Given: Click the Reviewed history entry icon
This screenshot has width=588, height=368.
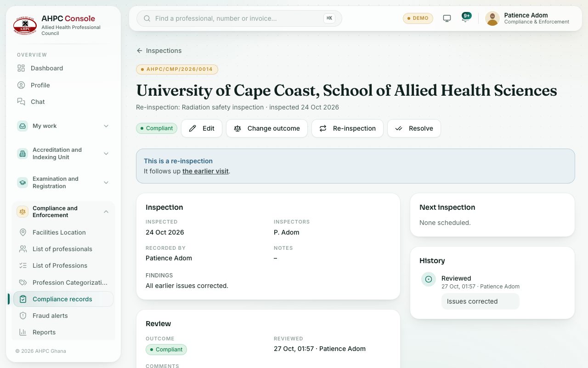Looking at the screenshot, I should coord(429,279).
